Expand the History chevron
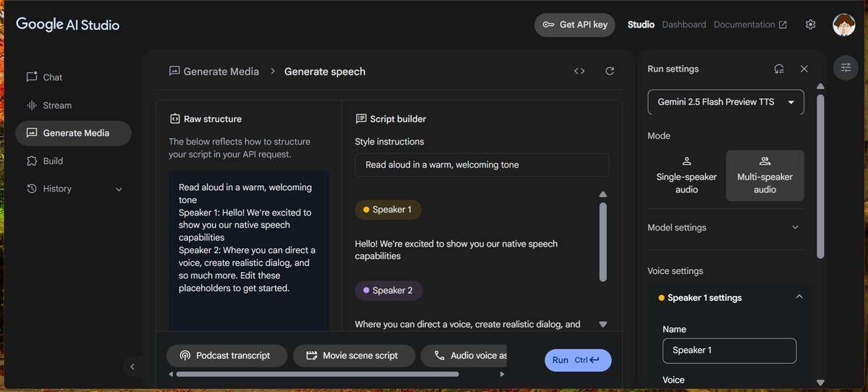868x392 pixels. (119, 189)
